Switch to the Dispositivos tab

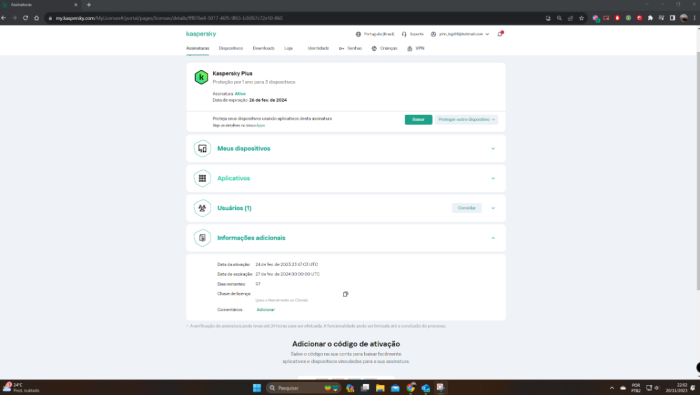[231, 48]
